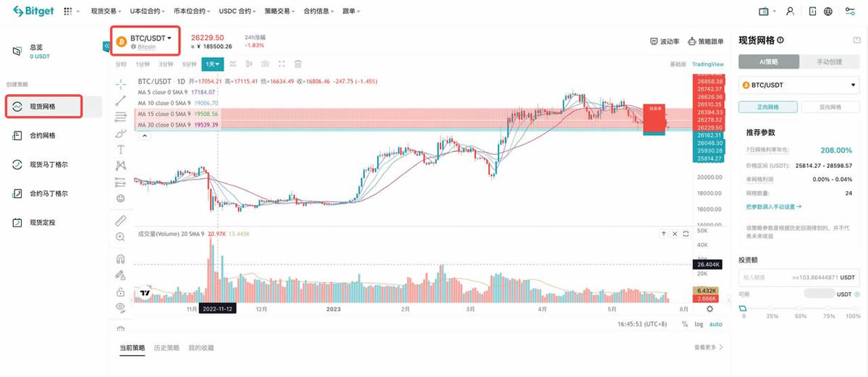Screen dimensions: 868x377
Task: Toggle the lock all drawings tool
Action: pos(120,292)
